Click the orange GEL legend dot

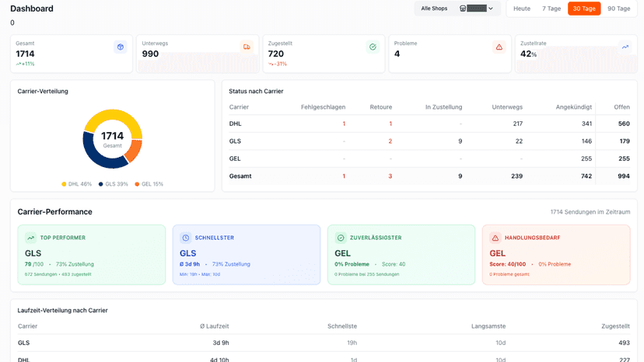tap(137, 184)
